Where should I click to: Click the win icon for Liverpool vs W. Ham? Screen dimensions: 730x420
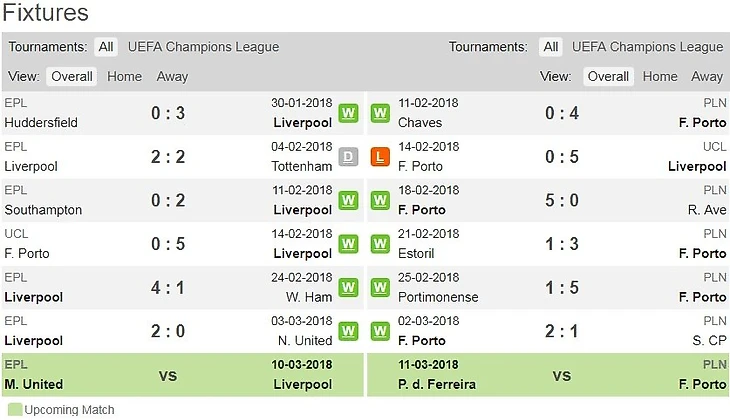(x=348, y=287)
